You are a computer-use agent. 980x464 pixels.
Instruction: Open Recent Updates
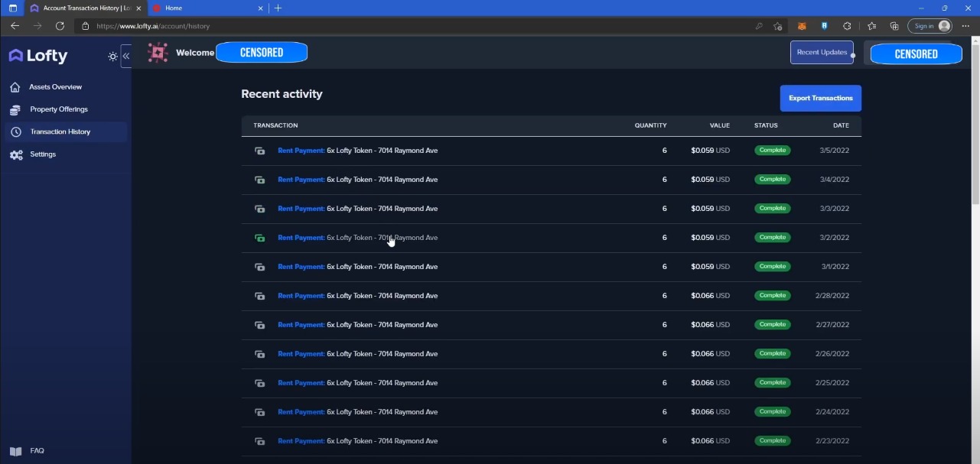(822, 52)
